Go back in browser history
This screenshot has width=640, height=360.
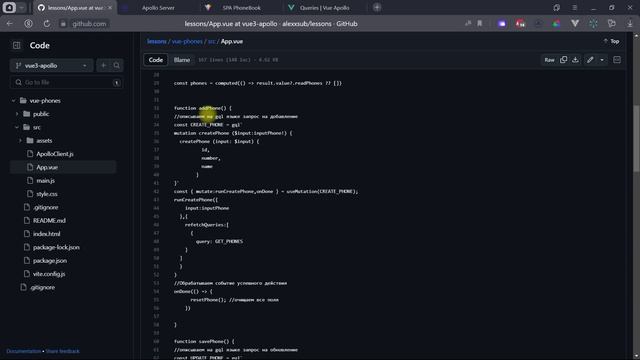click(9, 24)
